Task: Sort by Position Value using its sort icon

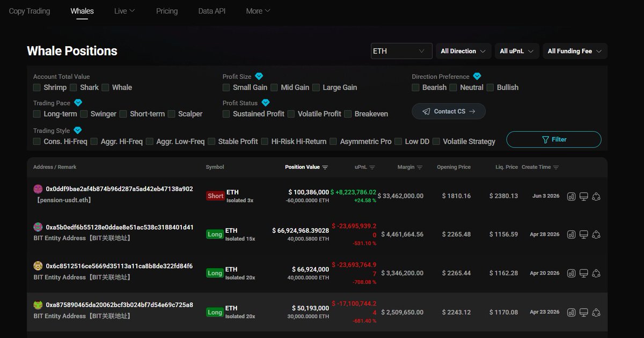Action: click(325, 167)
